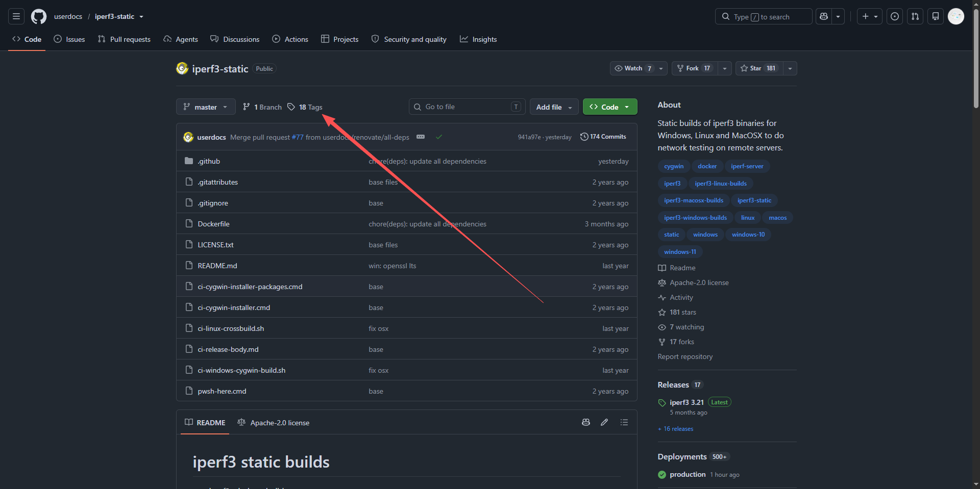Click the iperf3-linux-builds topic tag
This screenshot has height=489, width=980.
721,184
